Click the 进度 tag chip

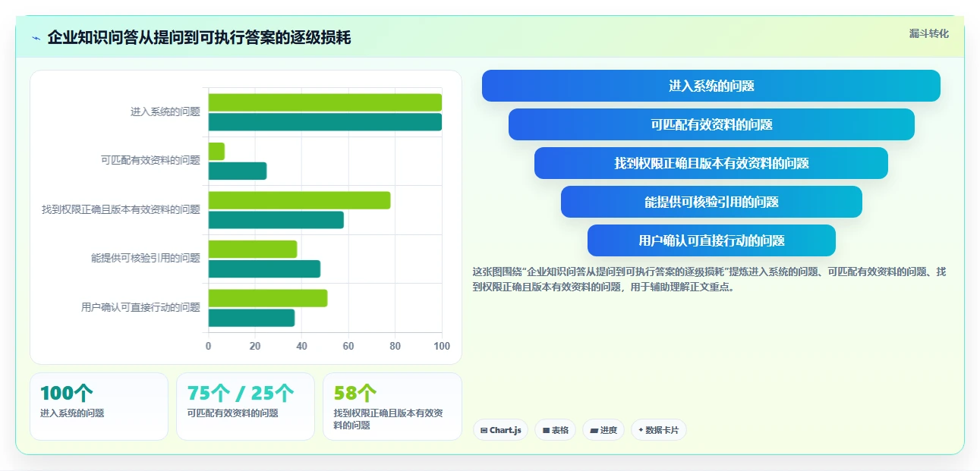pos(603,430)
